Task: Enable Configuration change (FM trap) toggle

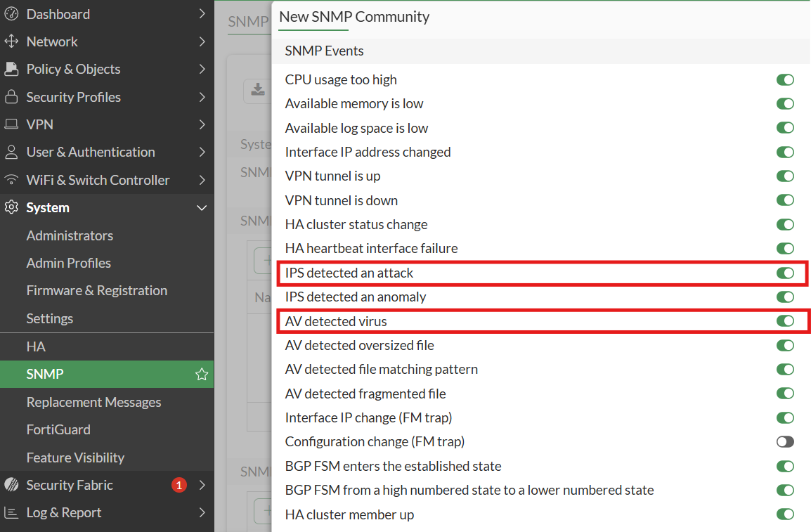Action: tap(785, 442)
